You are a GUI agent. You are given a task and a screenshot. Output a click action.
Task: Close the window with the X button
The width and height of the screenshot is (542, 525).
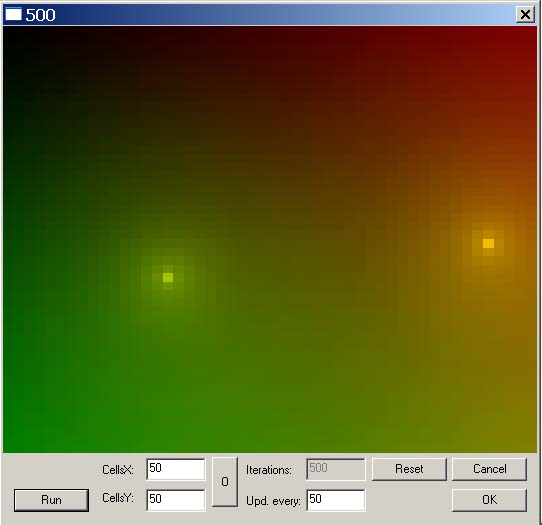click(525, 15)
